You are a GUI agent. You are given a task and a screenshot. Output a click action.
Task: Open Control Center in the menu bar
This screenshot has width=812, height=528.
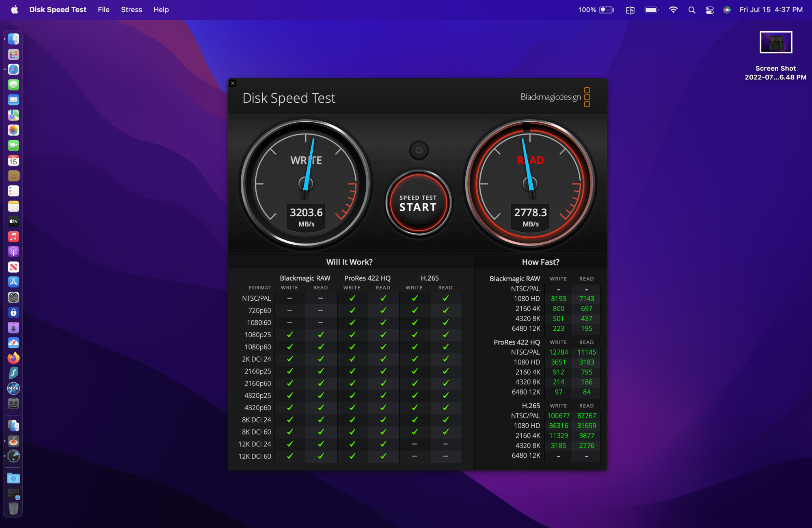point(710,10)
